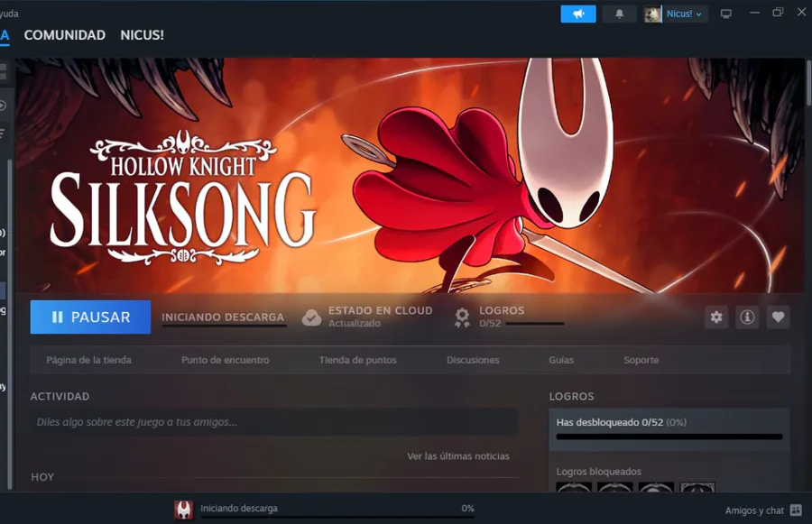Click the 0% download percentage

[x=467, y=508]
